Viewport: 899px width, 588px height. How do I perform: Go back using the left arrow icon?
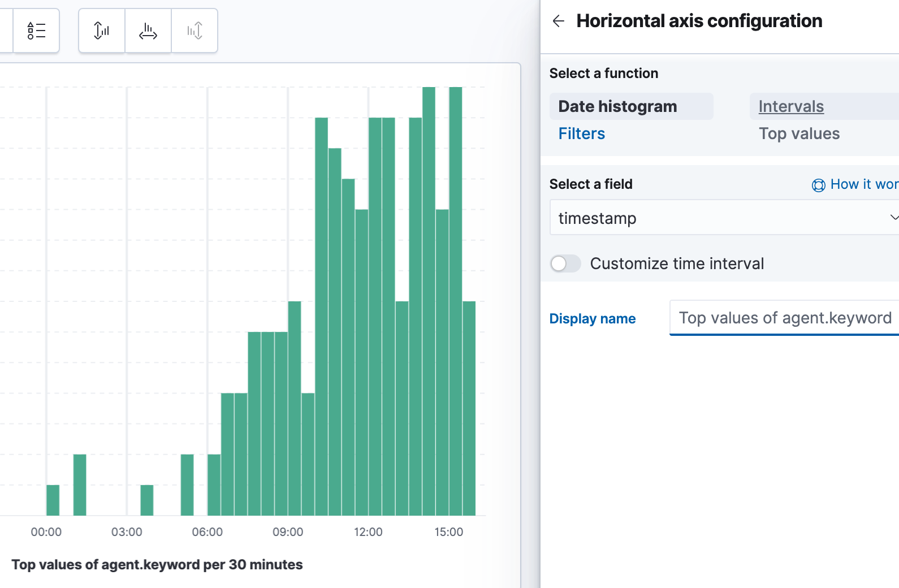pyautogui.click(x=559, y=21)
